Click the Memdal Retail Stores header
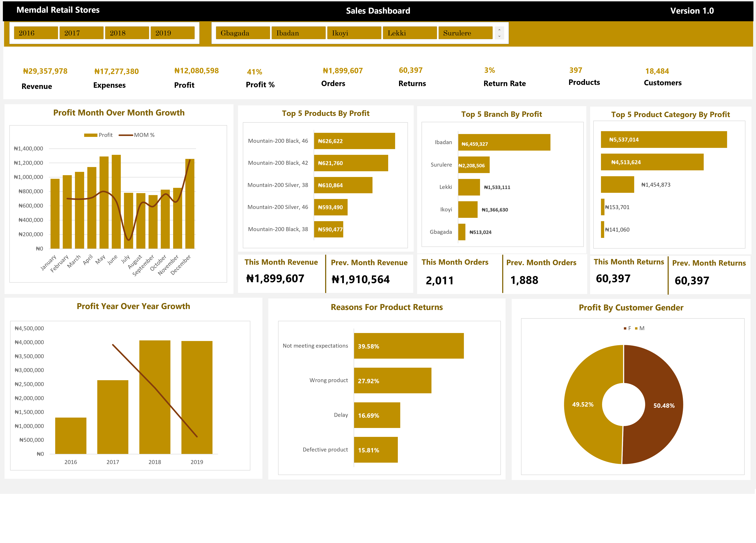Viewport: 756px width, 543px height. click(x=58, y=10)
